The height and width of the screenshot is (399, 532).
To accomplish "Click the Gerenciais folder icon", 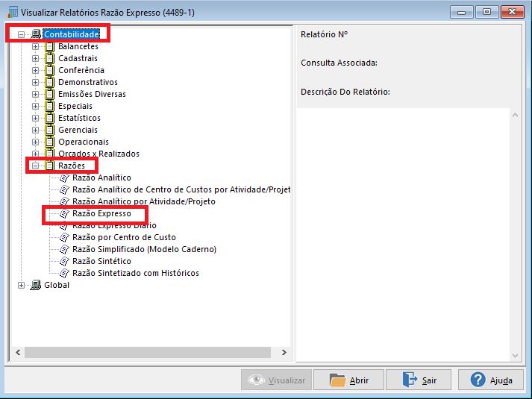I will [x=49, y=130].
